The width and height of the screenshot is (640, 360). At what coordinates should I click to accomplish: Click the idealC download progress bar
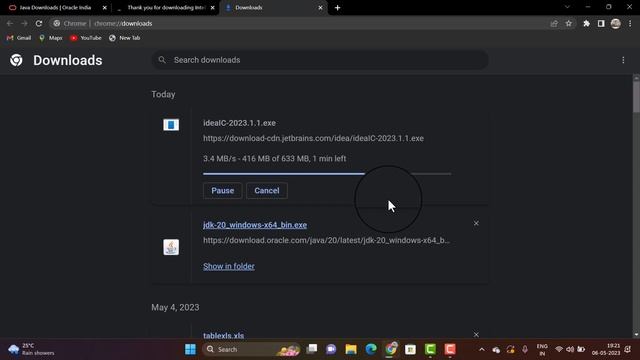click(327, 174)
